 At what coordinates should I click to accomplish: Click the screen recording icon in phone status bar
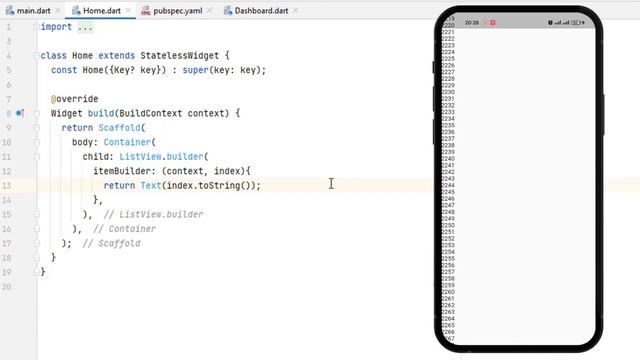click(x=493, y=22)
